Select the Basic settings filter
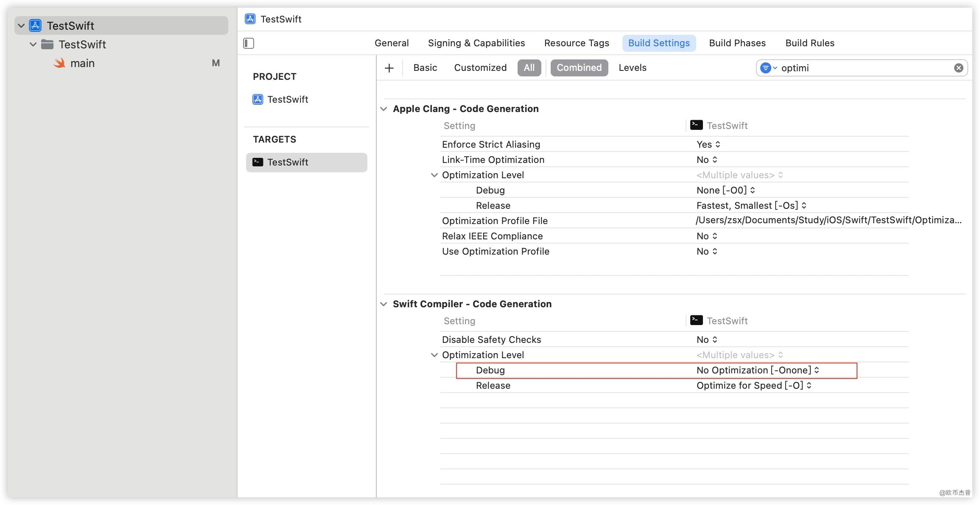Viewport: 980px width, 505px height. (425, 68)
